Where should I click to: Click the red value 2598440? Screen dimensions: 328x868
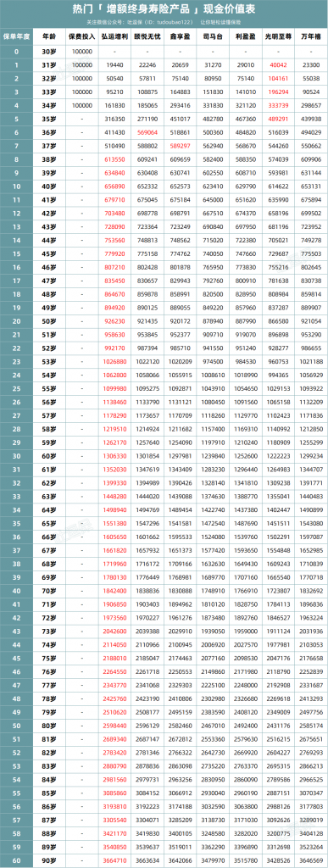tap(114, 726)
